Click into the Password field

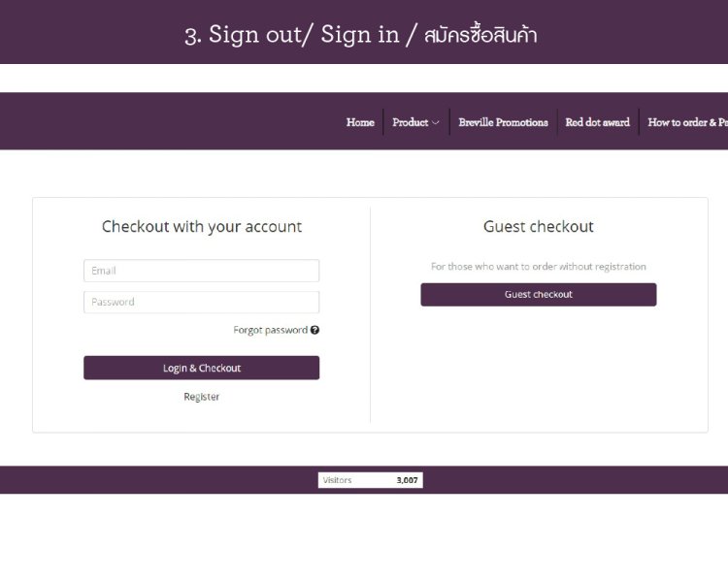[x=201, y=302]
